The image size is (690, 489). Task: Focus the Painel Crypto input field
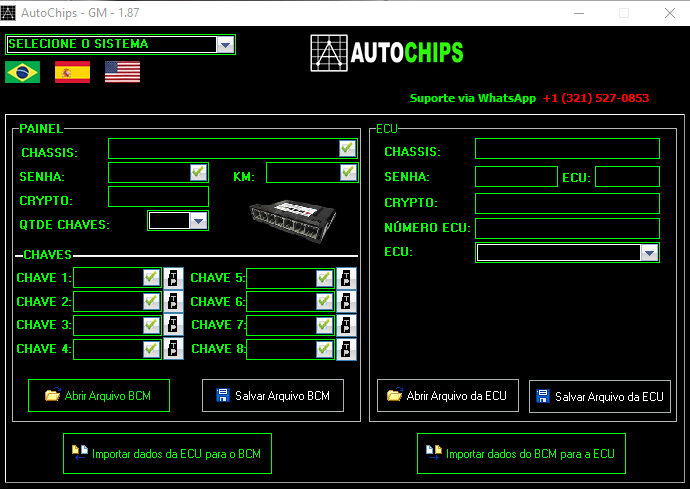pos(158,196)
